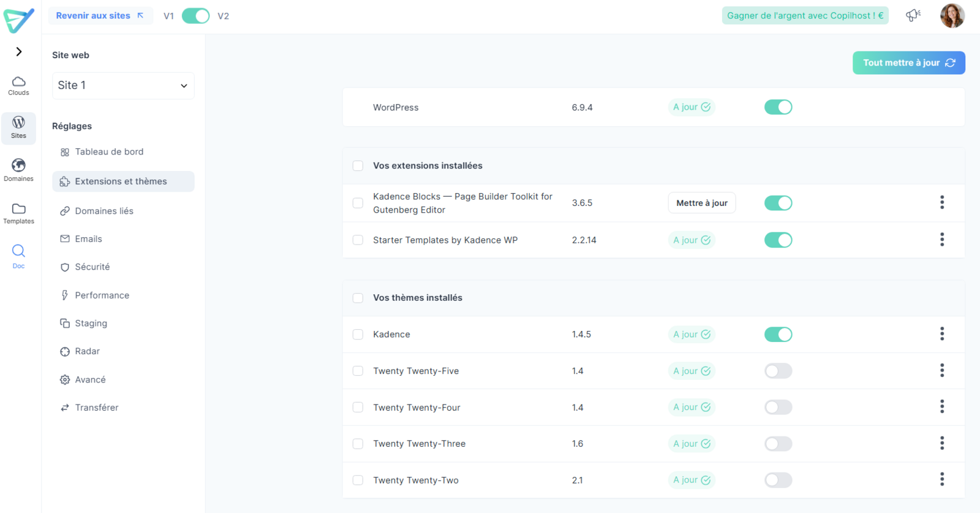980x513 pixels.
Task: Open Twenty Twenty-Three three-dot menu
Action: [942, 443]
